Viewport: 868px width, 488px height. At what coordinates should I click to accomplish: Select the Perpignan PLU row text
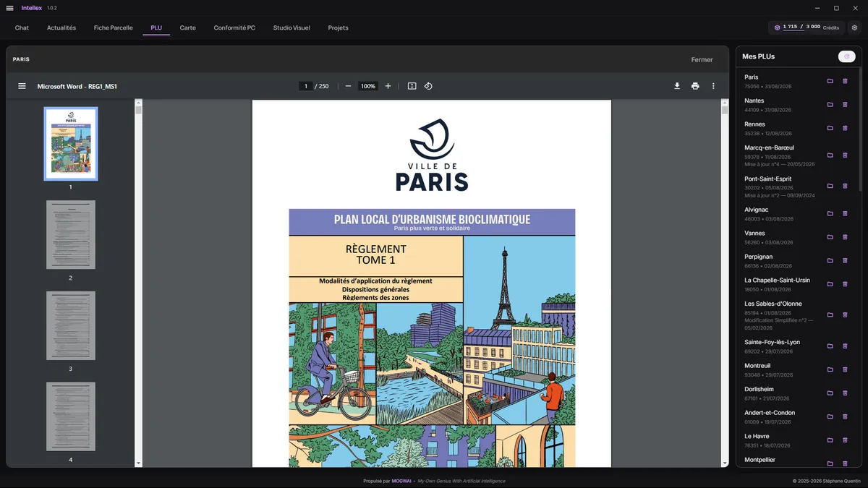[768, 261]
